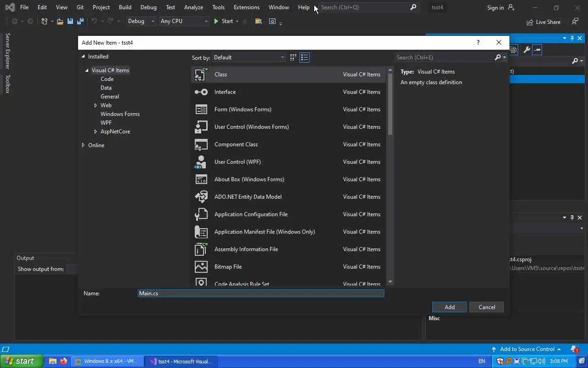Open the Any CPU platform dropdown
588x368 pixels.
tap(184, 21)
